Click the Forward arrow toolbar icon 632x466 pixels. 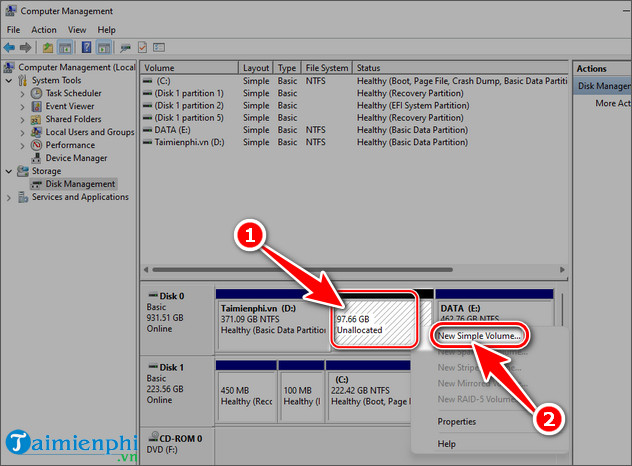click(x=25, y=48)
